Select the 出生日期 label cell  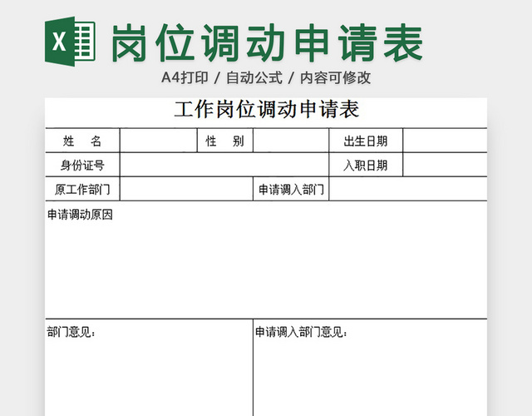click(x=366, y=141)
